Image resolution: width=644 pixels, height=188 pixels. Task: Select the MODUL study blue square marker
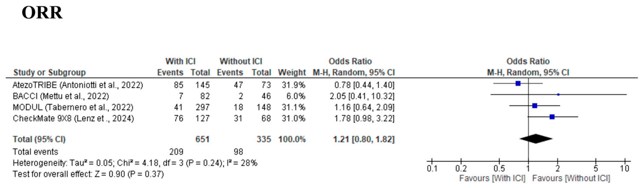tap(534, 106)
